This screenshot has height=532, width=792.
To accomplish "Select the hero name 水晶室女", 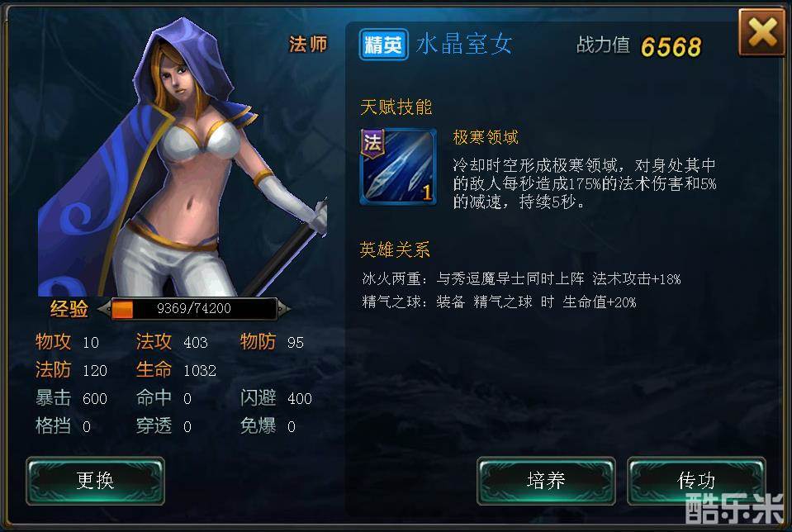I will pyautogui.click(x=464, y=44).
